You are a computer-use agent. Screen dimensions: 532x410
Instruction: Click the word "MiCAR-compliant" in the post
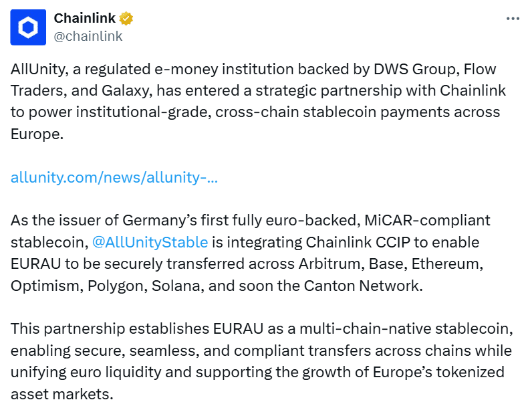(x=420, y=220)
